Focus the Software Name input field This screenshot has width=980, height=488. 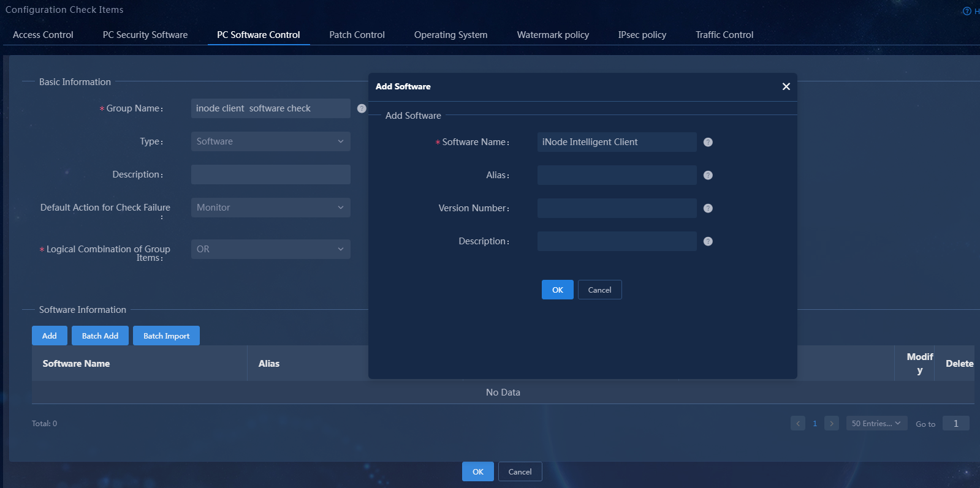pos(617,142)
